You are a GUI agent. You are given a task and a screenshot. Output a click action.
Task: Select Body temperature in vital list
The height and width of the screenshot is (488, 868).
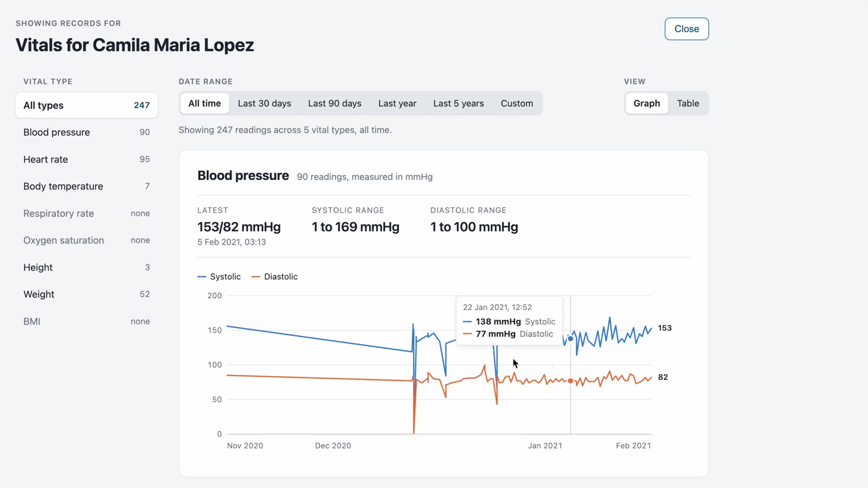click(87, 186)
